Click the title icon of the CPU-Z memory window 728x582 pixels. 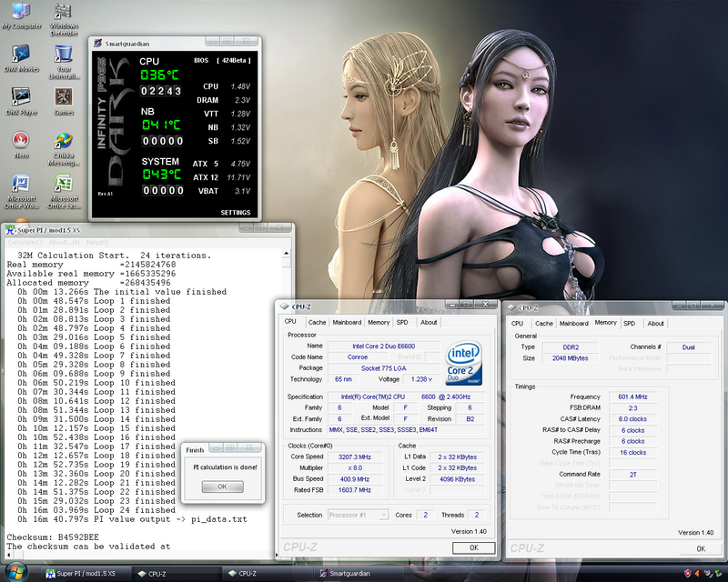pos(511,307)
